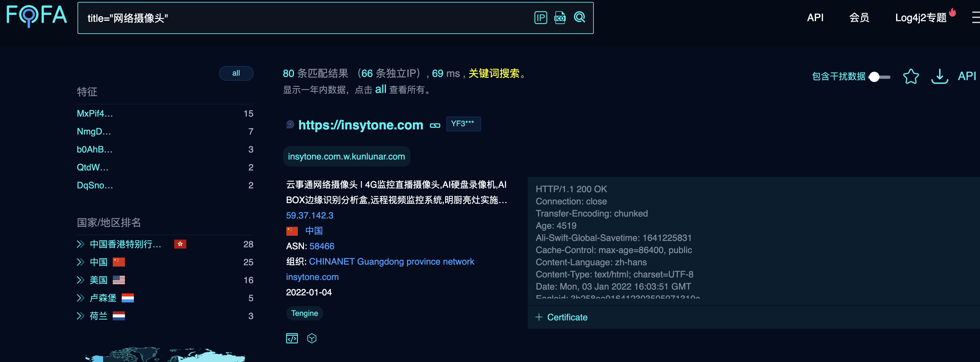Click the icon (ico) search button
The height and width of the screenshot is (362, 980).
[559, 18]
